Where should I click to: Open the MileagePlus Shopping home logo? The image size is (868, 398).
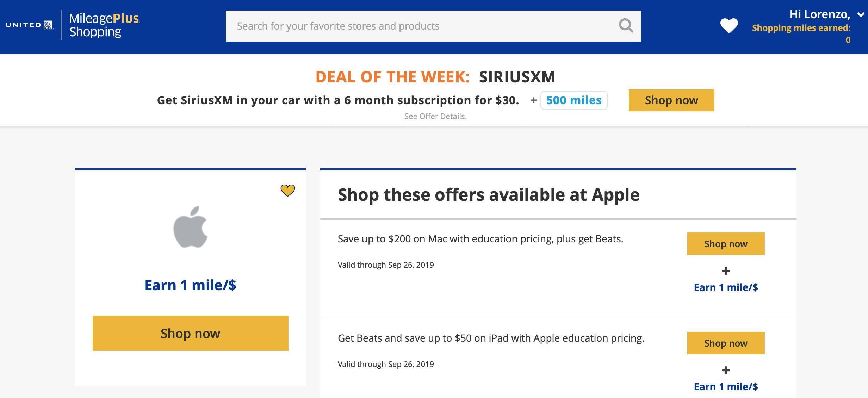pyautogui.click(x=104, y=25)
